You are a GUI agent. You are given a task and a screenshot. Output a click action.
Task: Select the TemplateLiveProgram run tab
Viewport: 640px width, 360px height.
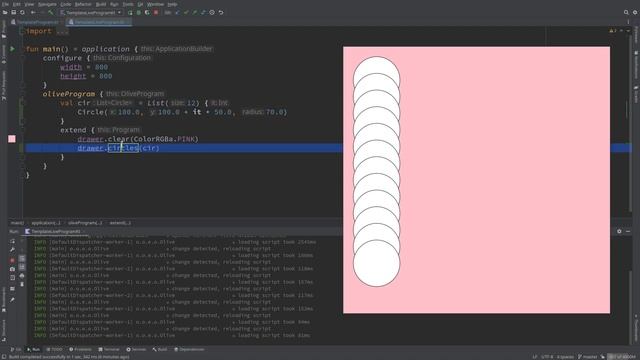(54, 231)
